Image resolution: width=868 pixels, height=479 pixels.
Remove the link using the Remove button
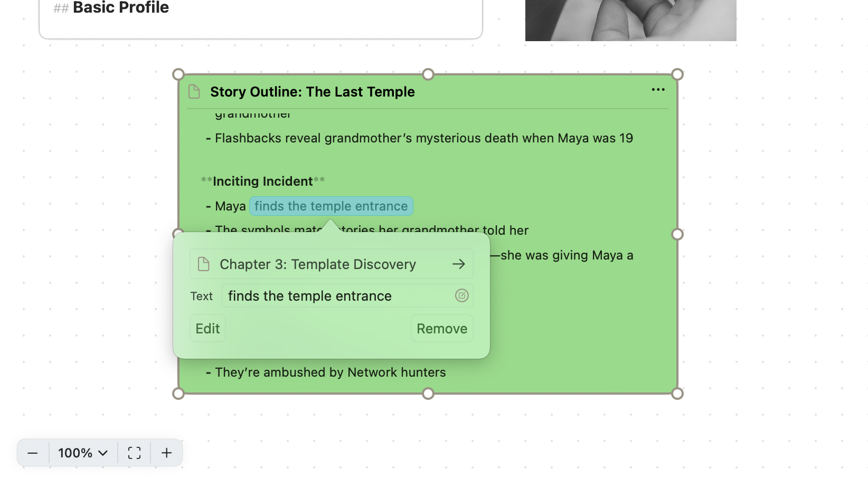point(442,329)
